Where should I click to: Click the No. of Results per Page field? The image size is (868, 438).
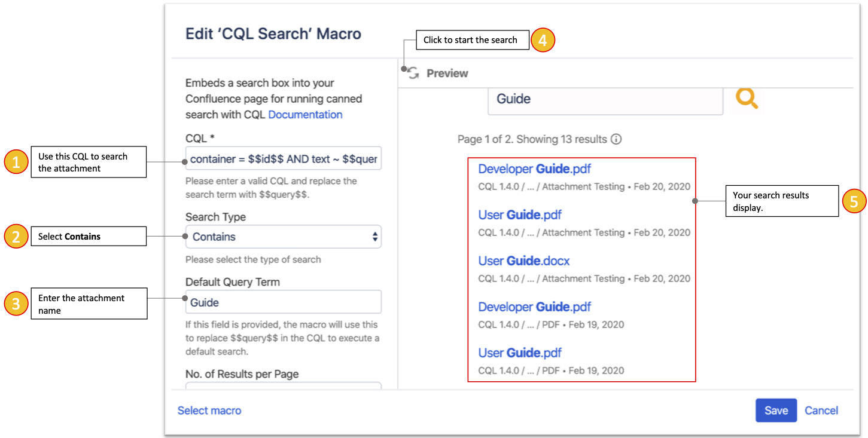pyautogui.click(x=283, y=386)
